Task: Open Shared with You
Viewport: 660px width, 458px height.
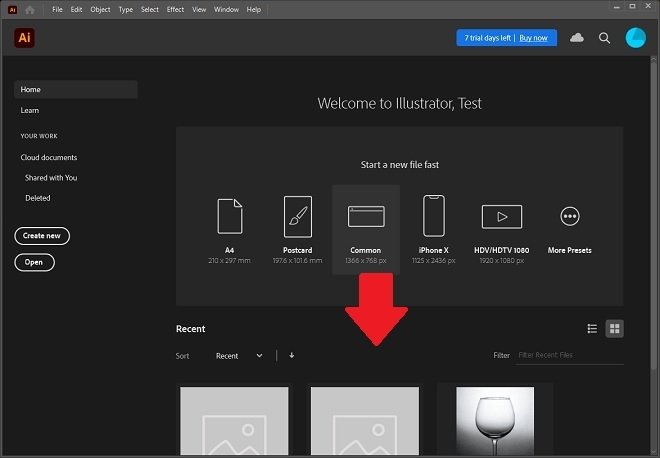Action: [x=51, y=178]
